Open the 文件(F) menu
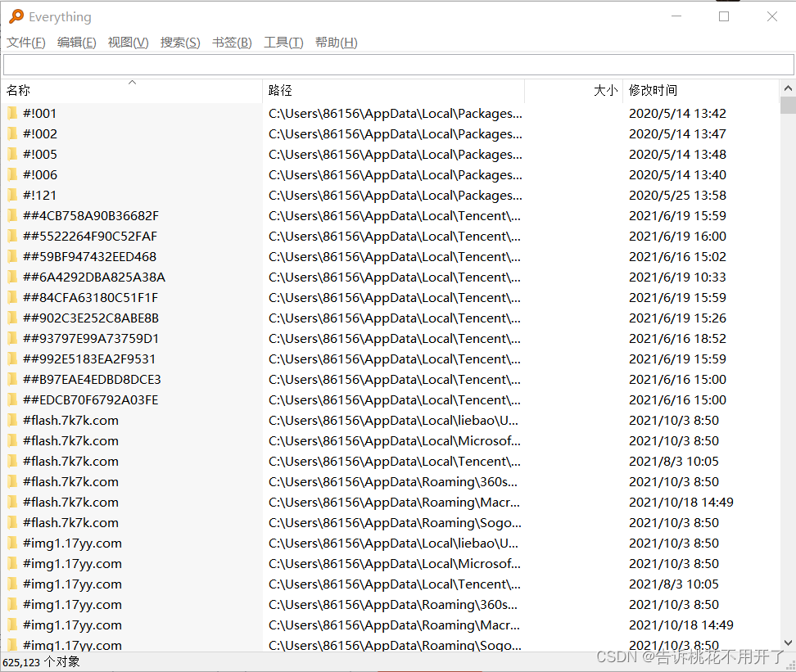The image size is (796, 672). coord(26,43)
